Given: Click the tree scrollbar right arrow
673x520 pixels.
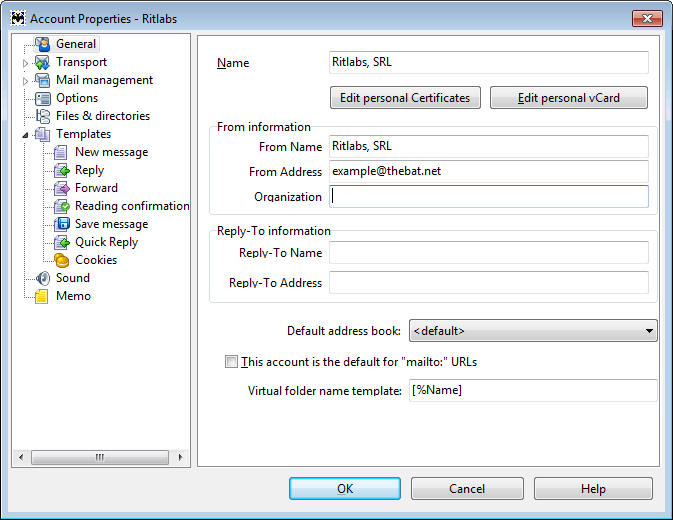Looking at the screenshot, I should point(180,457).
